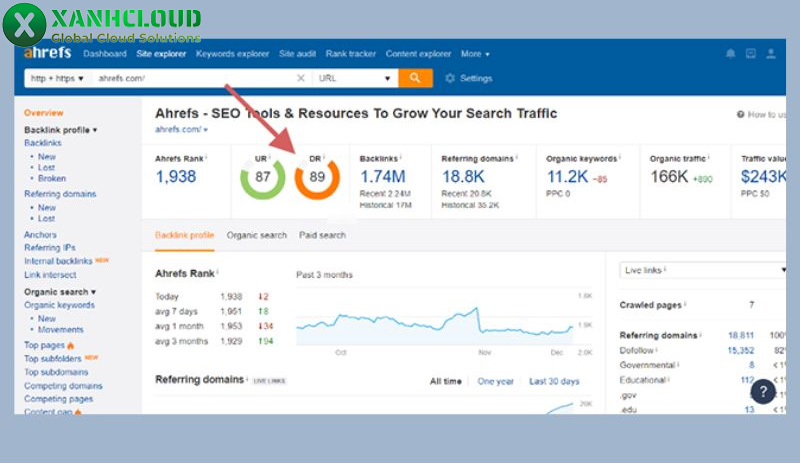
Task: Click the orange DR 89 gauge
Action: pos(317,177)
